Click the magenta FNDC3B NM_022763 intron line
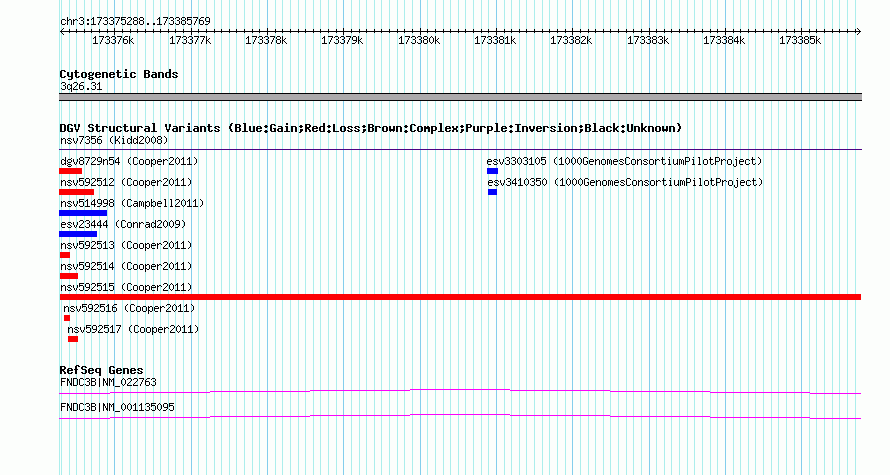The image size is (890, 475). [x=460, y=391]
